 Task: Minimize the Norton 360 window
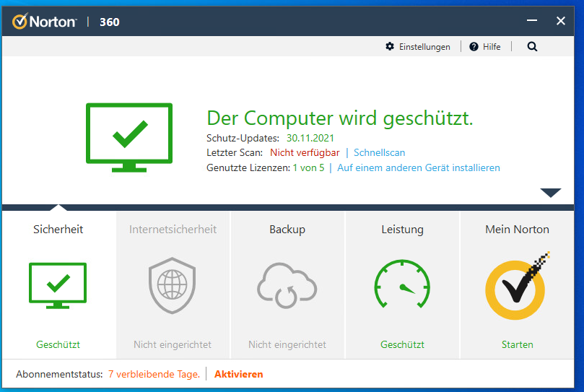pyautogui.click(x=532, y=20)
